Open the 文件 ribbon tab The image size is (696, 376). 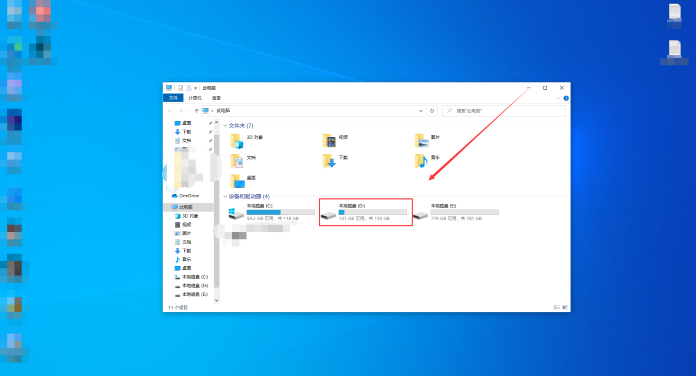tap(173, 98)
